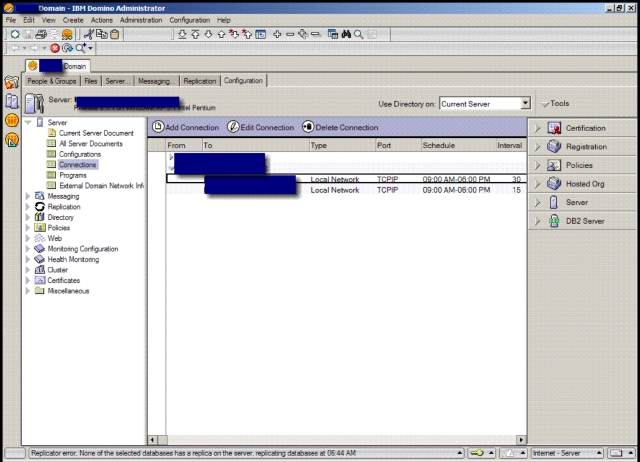Open the File menu
Screen dimensions: 640x462
[x=11, y=20]
